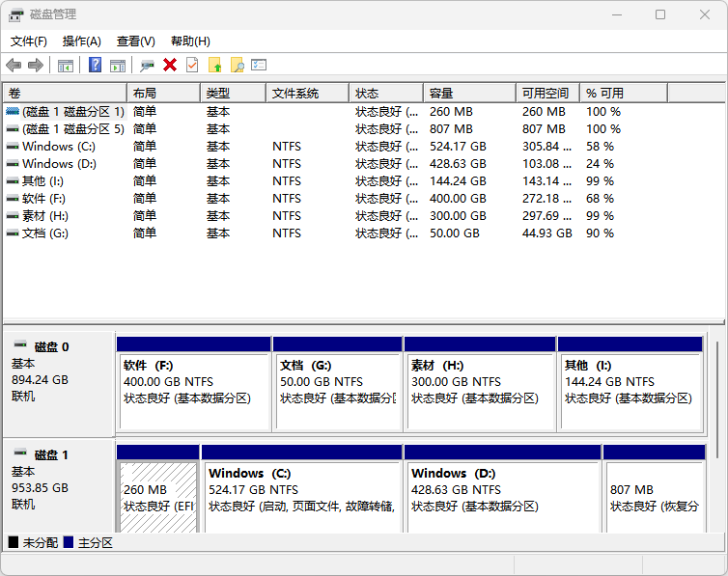The image size is (728, 576).
Task: Click the 24 % available cell
Action: (600, 164)
